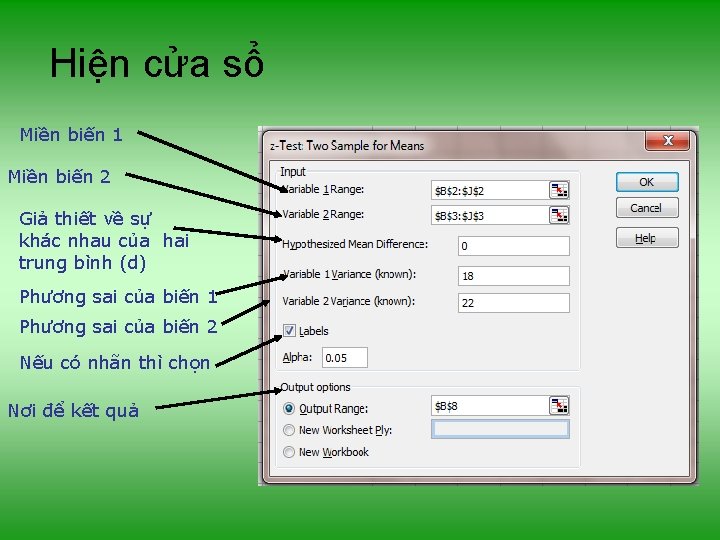Select the Output Range radio button
Viewport: 720px width, 540px height.
[289, 408]
